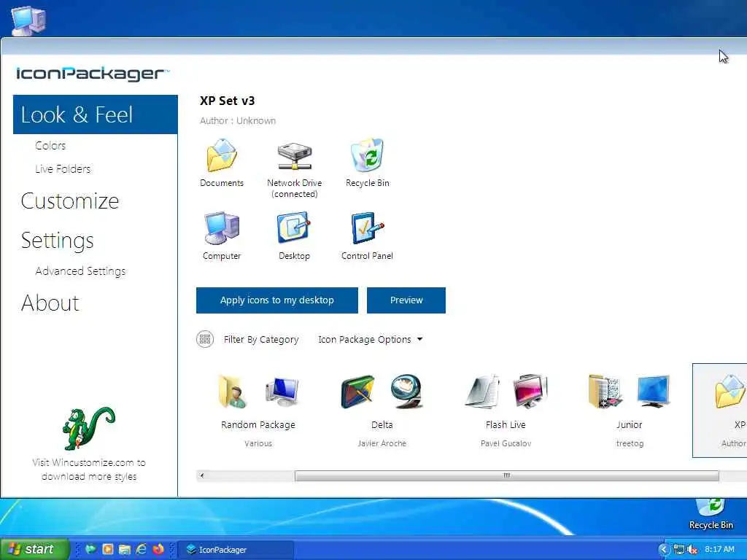The image size is (747, 560).
Task: Click the scrollbar left arrow
Action: point(202,475)
